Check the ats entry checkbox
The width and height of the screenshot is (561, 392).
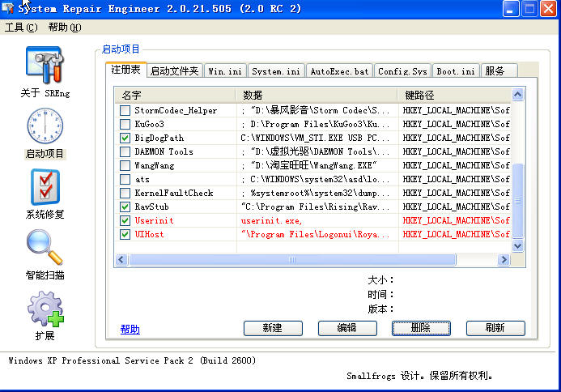coord(125,179)
